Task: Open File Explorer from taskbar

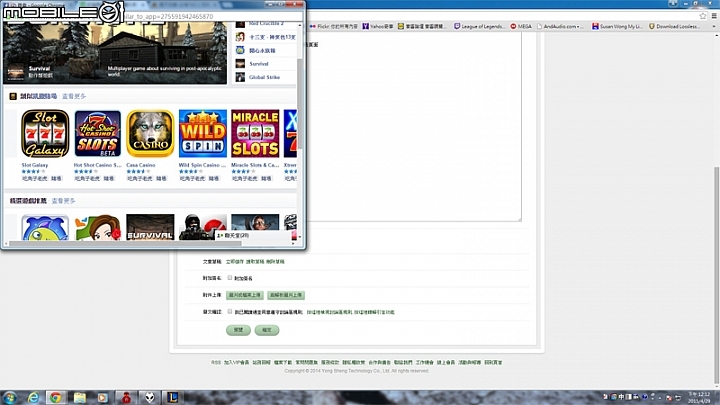Action: coord(80,398)
